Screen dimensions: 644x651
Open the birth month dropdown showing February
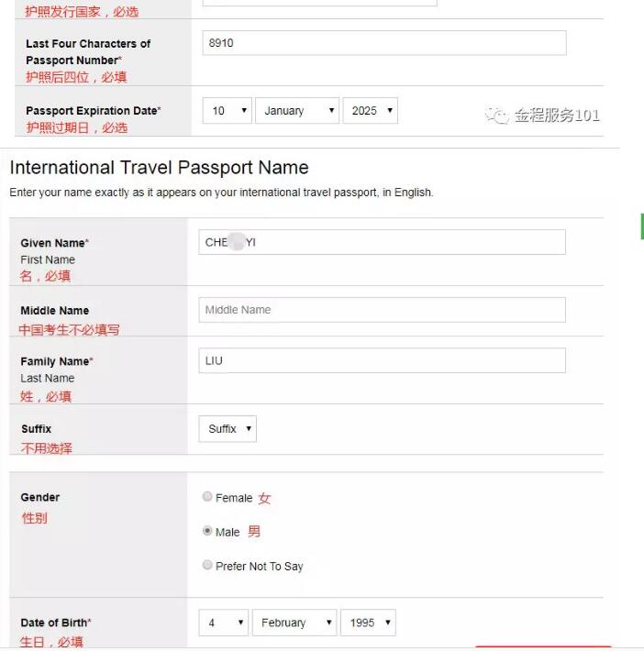[x=294, y=623]
